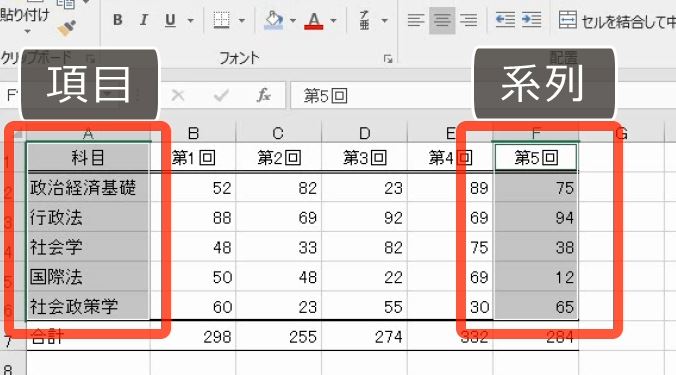Select cell with value 38
The image size is (676, 375).
click(536, 247)
